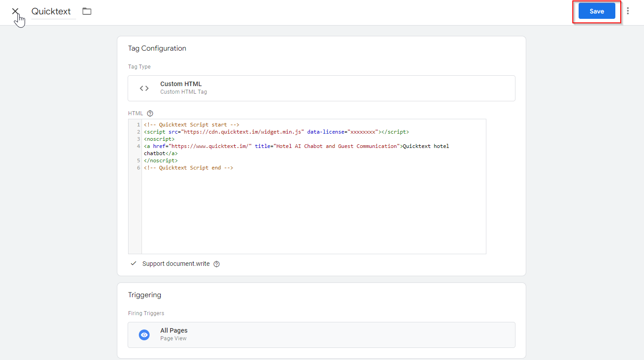Click the Tag Configuration section heading
The image size is (644, 360).
157,48
